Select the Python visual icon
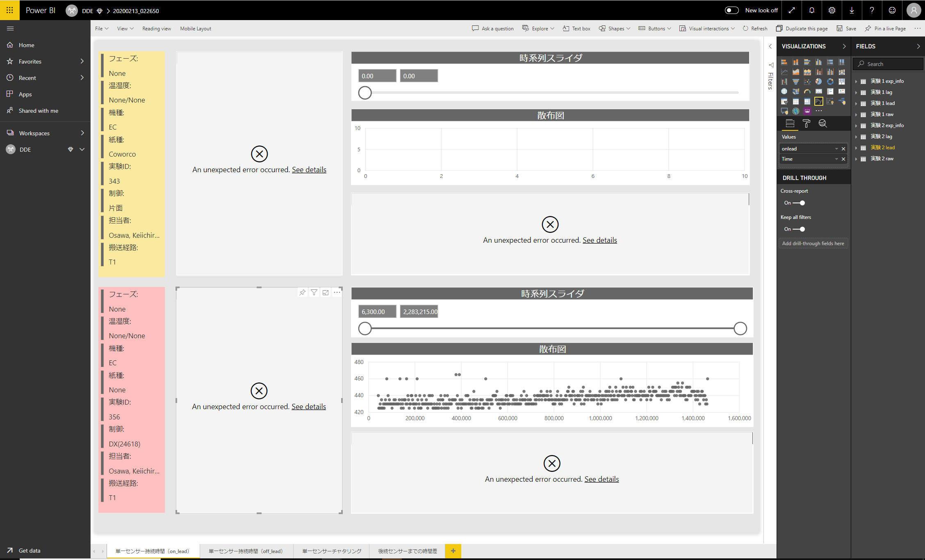The image size is (925, 560). (x=818, y=101)
